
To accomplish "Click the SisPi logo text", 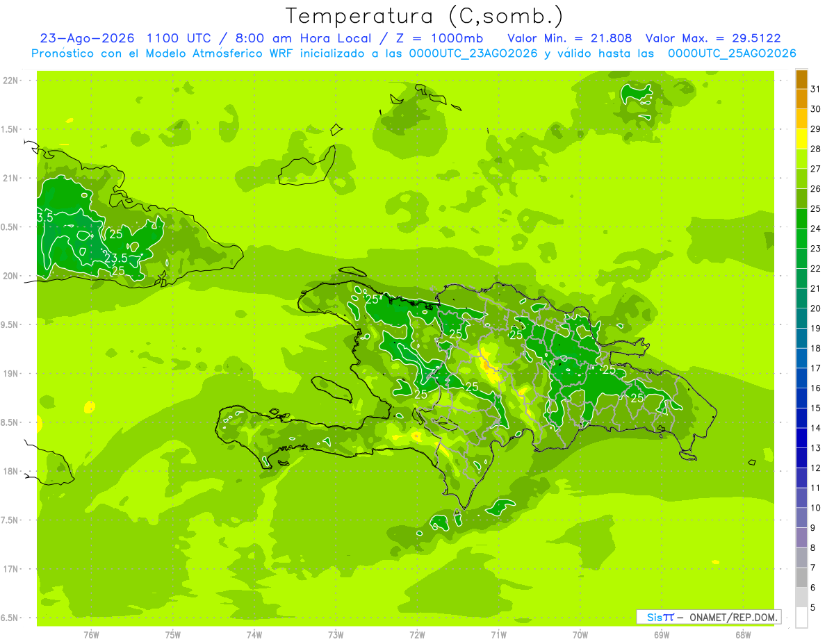I will tap(660, 617).
